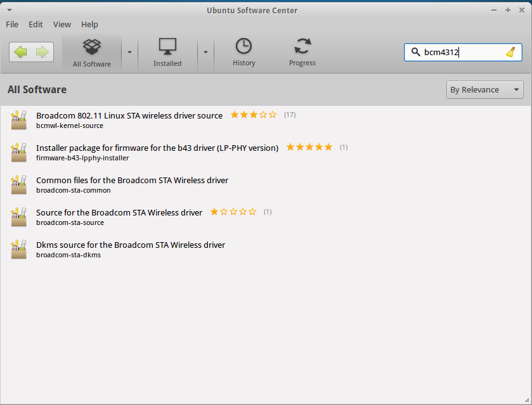Close the Ubuntu Software Center window

click(522, 10)
